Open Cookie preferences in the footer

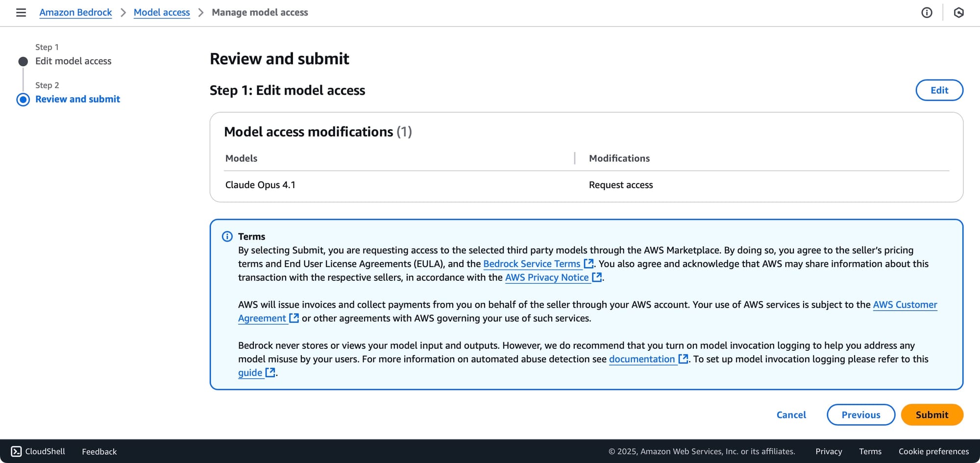pyautogui.click(x=933, y=451)
